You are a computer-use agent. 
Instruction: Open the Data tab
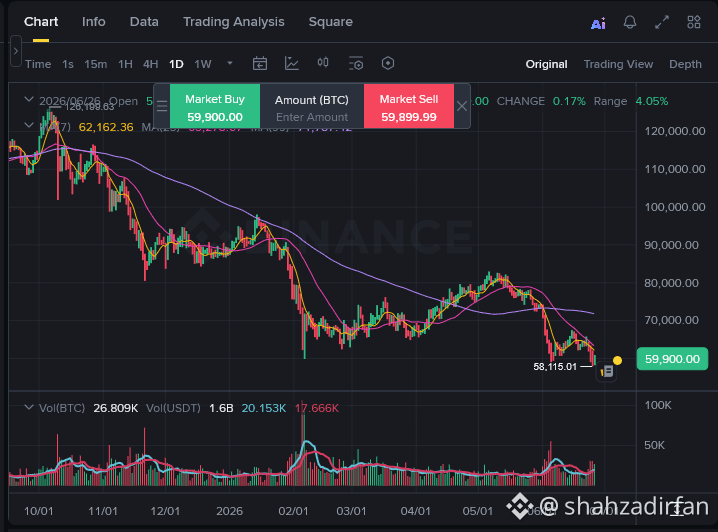pyautogui.click(x=144, y=22)
